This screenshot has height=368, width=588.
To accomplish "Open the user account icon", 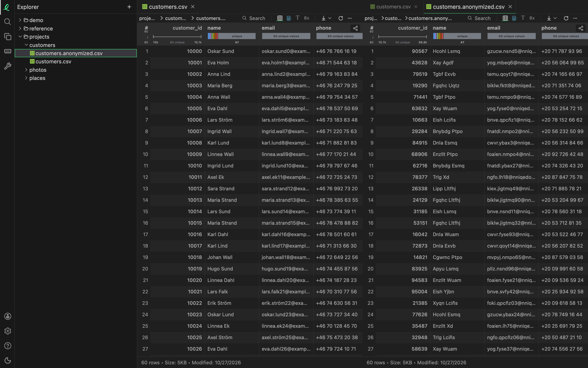I will [x=8, y=316].
